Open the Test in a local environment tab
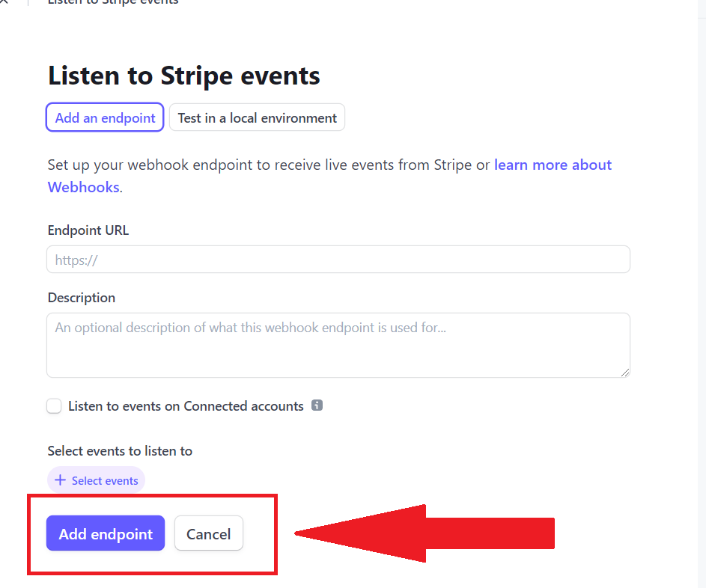The width and height of the screenshot is (706, 588). [x=257, y=117]
